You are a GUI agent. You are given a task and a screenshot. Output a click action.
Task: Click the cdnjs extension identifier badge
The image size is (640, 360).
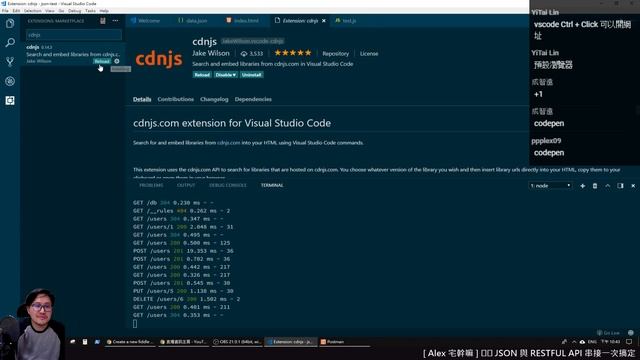coord(253,41)
